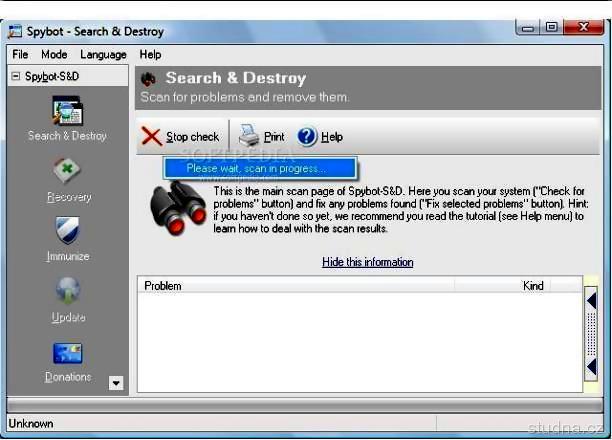Click the Print toolbar label
The width and height of the screenshot is (612, 440).
274,137
